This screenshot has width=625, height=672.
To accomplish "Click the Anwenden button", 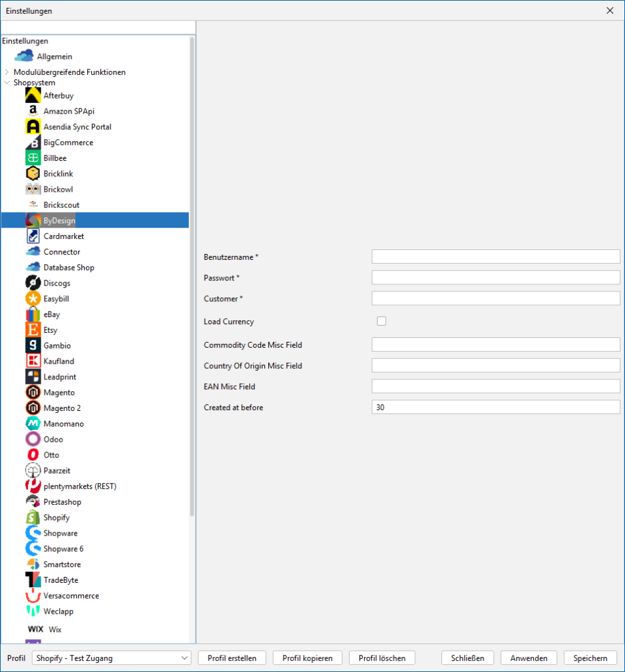I will pyautogui.click(x=528, y=658).
